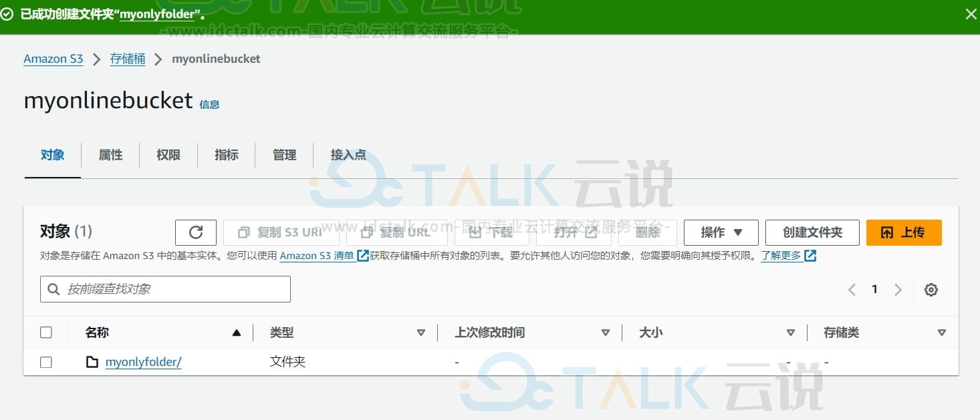Check the myonlyfolder/ row checkbox
Viewport: 980px width, 420px height.
tap(46, 363)
